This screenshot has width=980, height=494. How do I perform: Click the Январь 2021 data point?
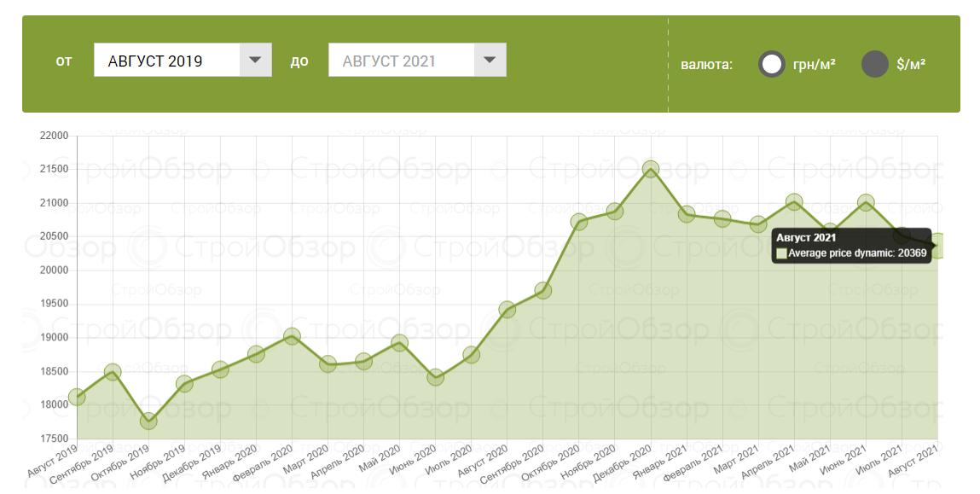pos(687,213)
